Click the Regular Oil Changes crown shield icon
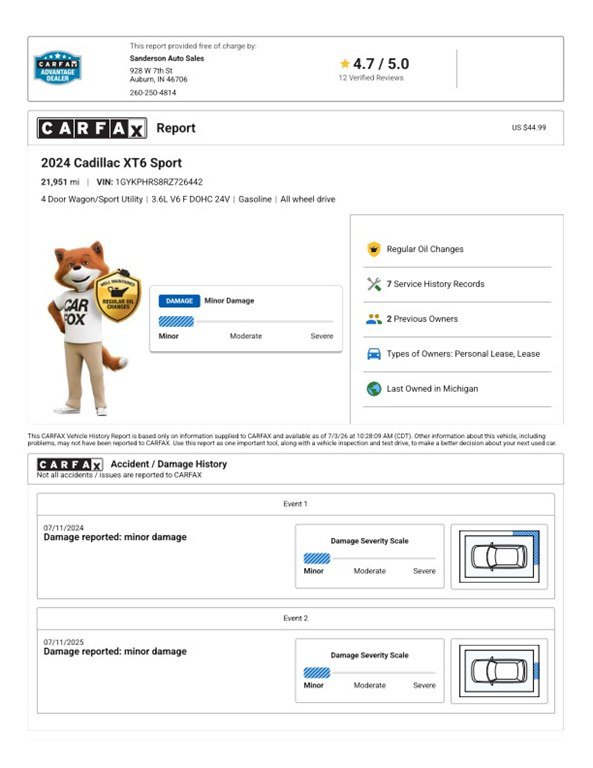 point(374,249)
